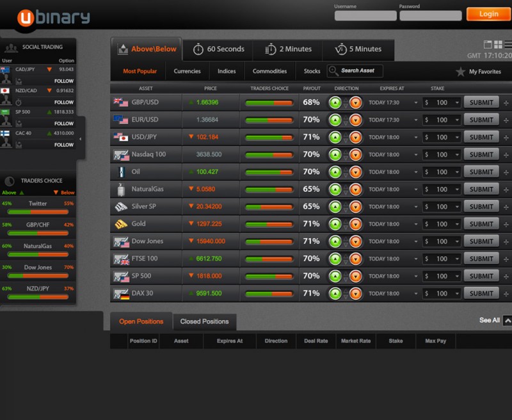The height and width of the screenshot is (420, 512).
Task: Submit the SP 500 trade
Action: tap(481, 276)
